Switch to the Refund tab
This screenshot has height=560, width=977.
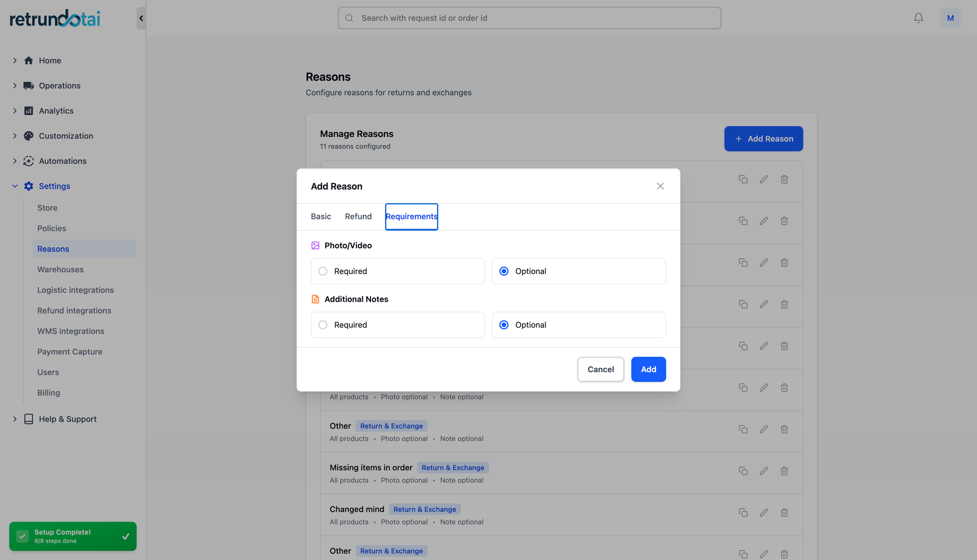(358, 217)
